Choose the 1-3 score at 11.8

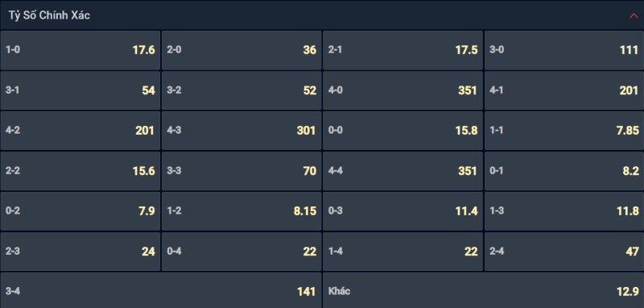(564, 211)
